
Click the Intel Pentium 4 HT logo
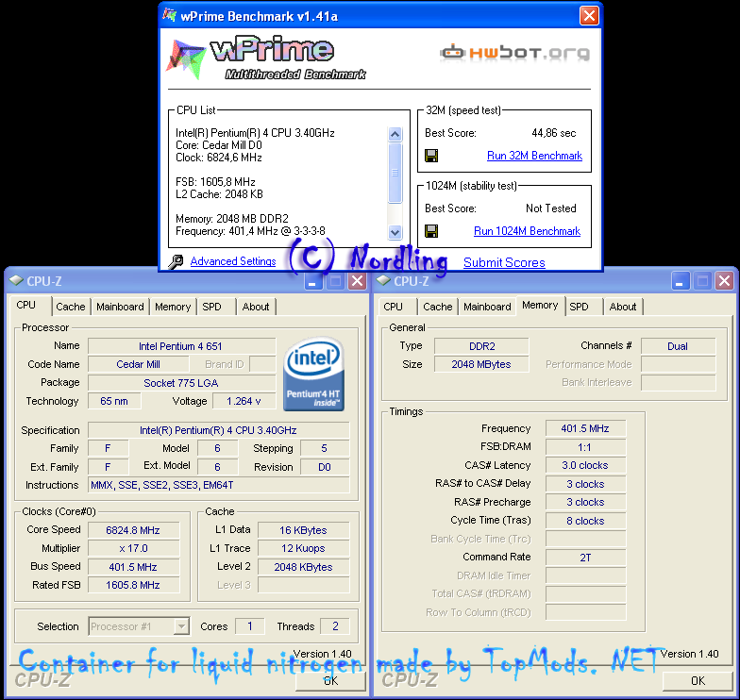pyautogui.click(x=313, y=374)
